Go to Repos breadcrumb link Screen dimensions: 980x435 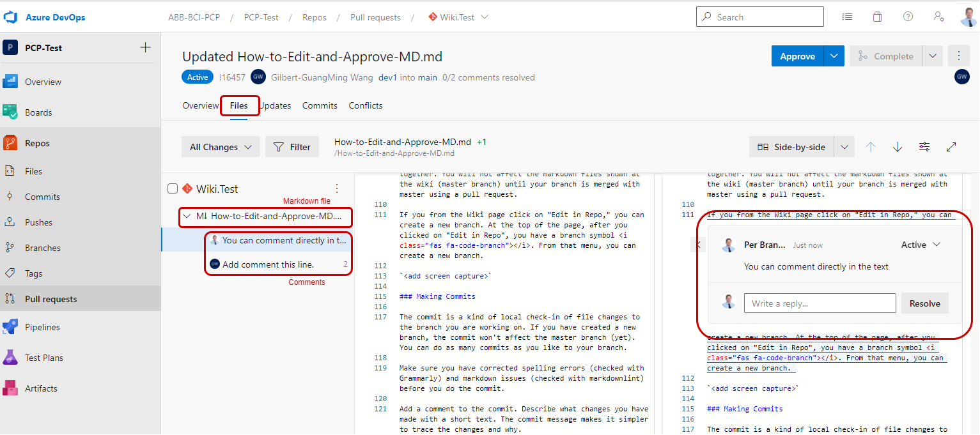click(x=315, y=17)
